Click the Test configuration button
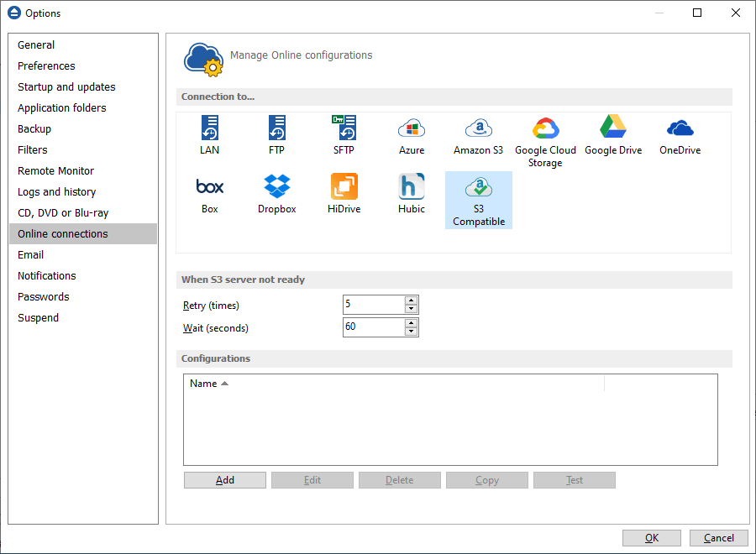Screen dimensions: 756x554 pyautogui.click(x=575, y=480)
